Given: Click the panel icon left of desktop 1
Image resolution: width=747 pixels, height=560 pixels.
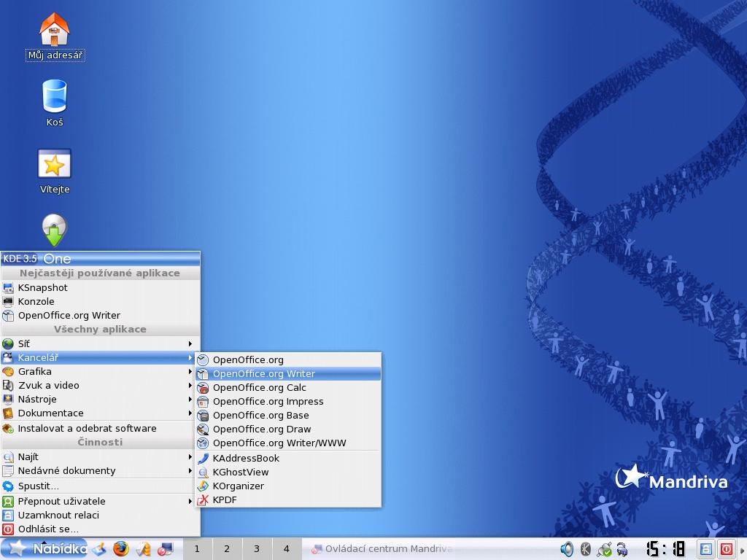Looking at the screenshot, I should pyautogui.click(x=166, y=549).
